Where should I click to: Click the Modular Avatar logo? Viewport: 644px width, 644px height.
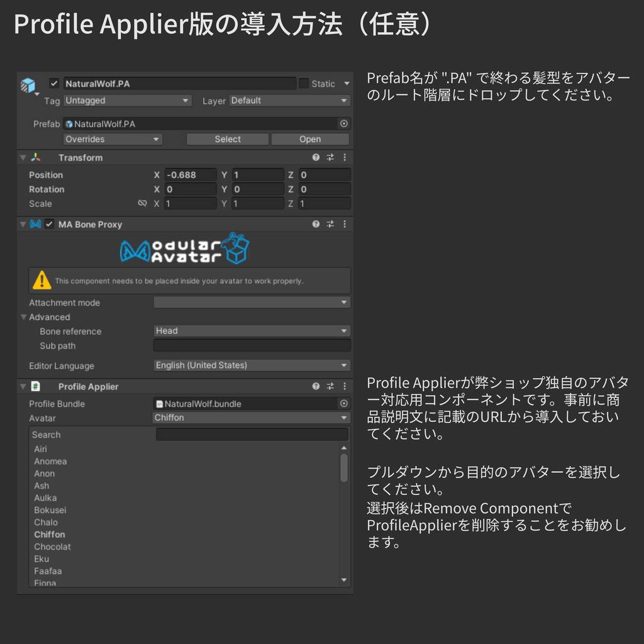pos(184,248)
